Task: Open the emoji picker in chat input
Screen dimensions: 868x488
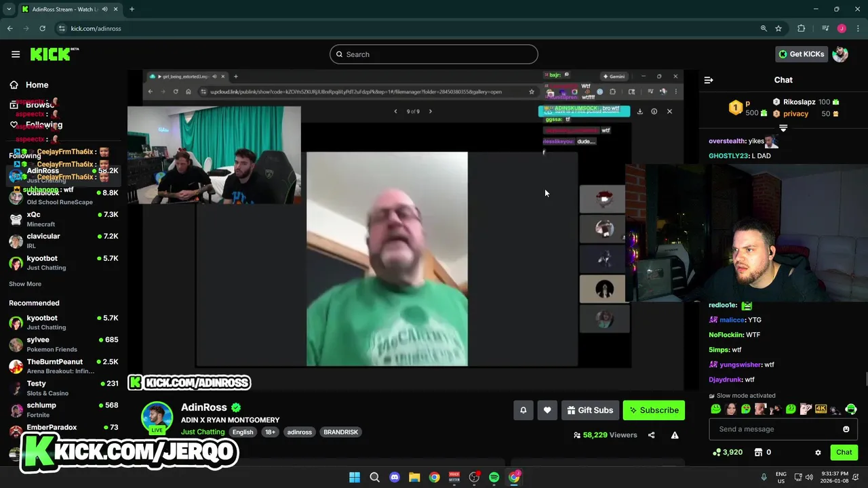Action: point(846,429)
